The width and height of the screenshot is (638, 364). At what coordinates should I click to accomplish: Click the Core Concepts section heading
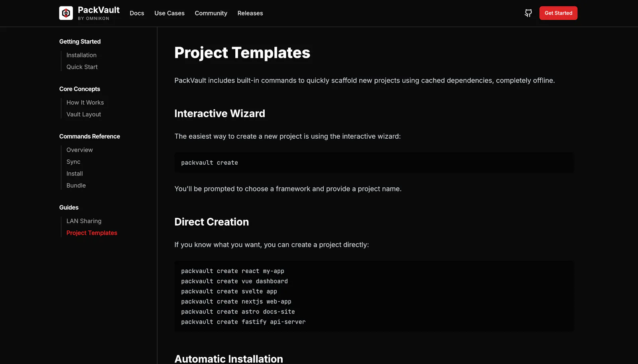pos(80,89)
